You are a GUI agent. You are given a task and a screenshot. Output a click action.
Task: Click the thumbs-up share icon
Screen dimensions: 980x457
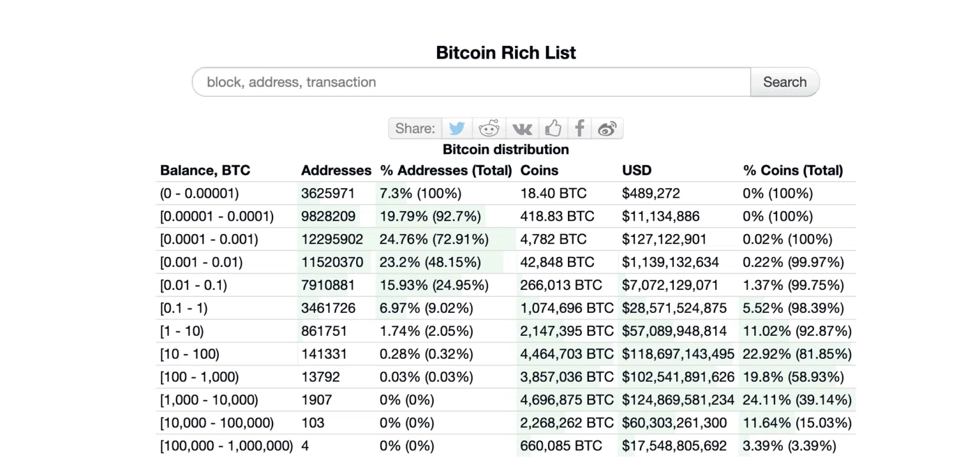[553, 128]
